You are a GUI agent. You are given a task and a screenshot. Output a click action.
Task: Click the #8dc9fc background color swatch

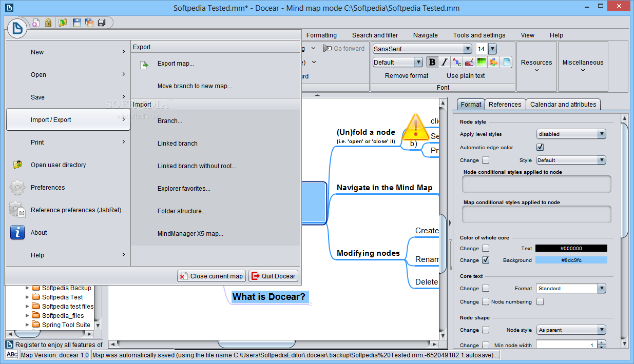pyautogui.click(x=571, y=260)
